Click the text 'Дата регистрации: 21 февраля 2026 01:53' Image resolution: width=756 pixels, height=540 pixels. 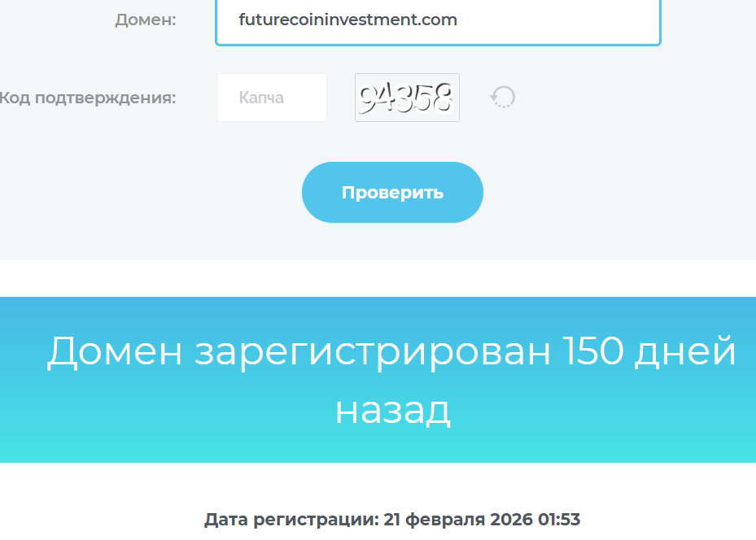click(392, 520)
